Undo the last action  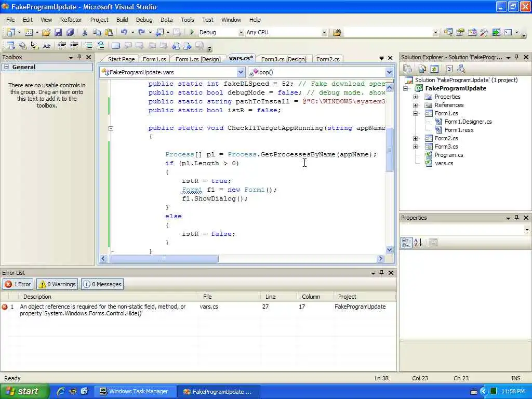pyautogui.click(x=124, y=32)
